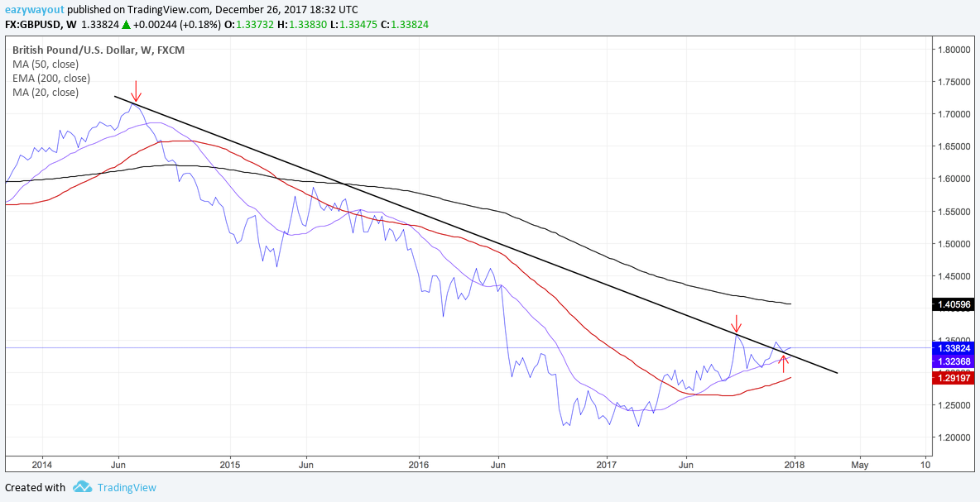
Task: Click the purple 1.32368 price tag
Action: coord(953,361)
